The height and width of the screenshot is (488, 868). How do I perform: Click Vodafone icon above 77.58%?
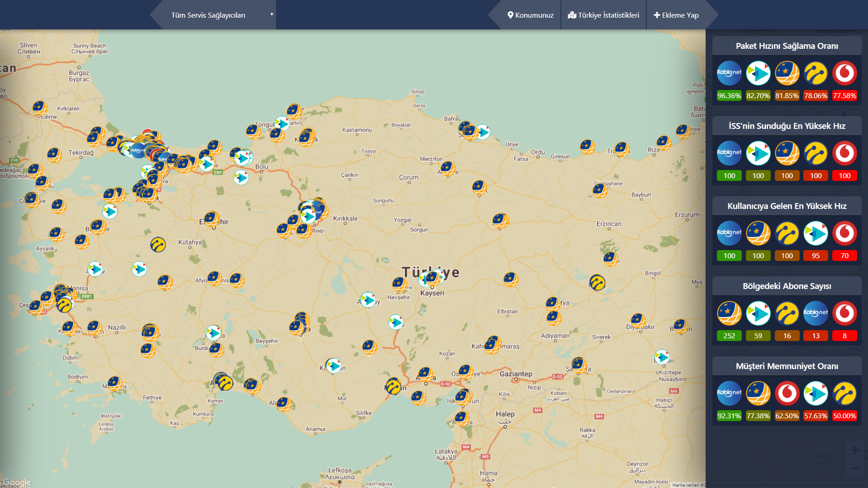(x=844, y=73)
